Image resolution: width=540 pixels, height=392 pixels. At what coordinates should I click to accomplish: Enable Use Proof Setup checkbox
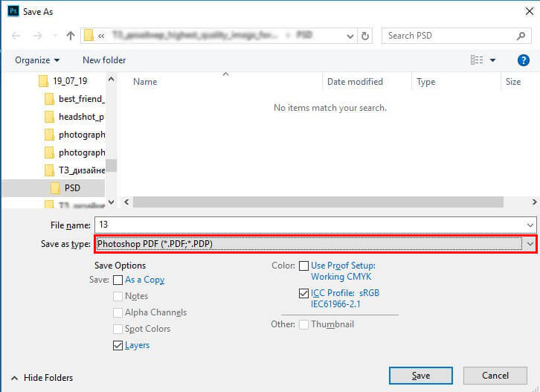[x=303, y=266]
